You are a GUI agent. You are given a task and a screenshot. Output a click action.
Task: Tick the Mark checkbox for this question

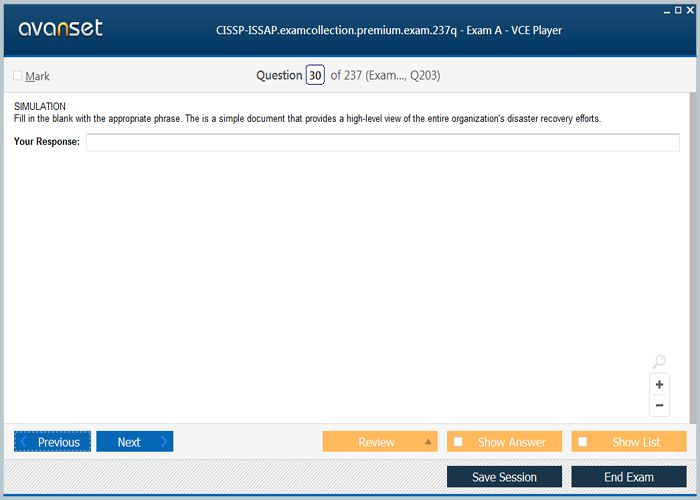(18, 76)
